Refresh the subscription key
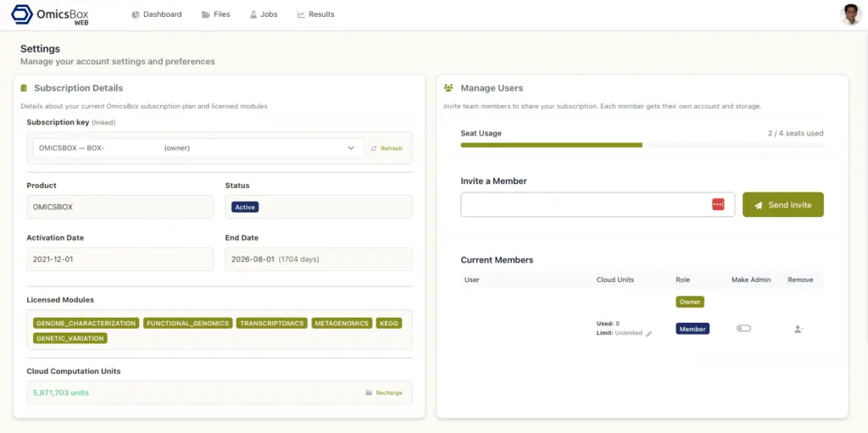The width and height of the screenshot is (868, 433). click(x=387, y=148)
